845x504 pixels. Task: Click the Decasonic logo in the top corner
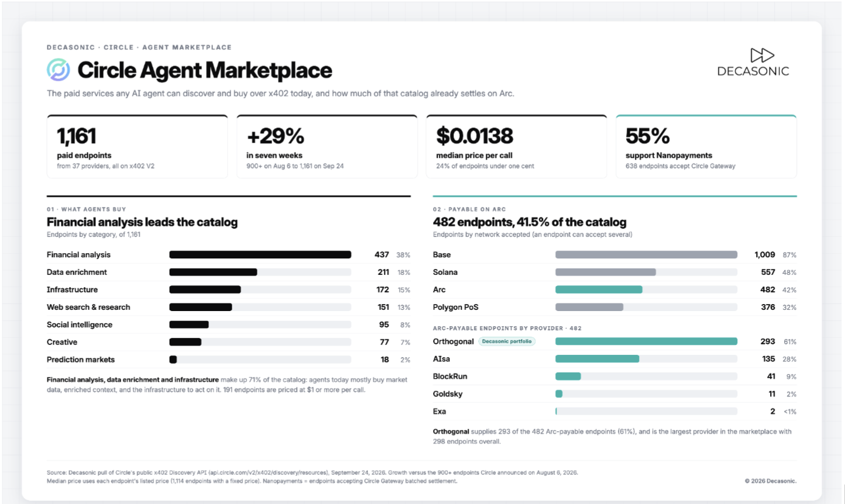(753, 63)
